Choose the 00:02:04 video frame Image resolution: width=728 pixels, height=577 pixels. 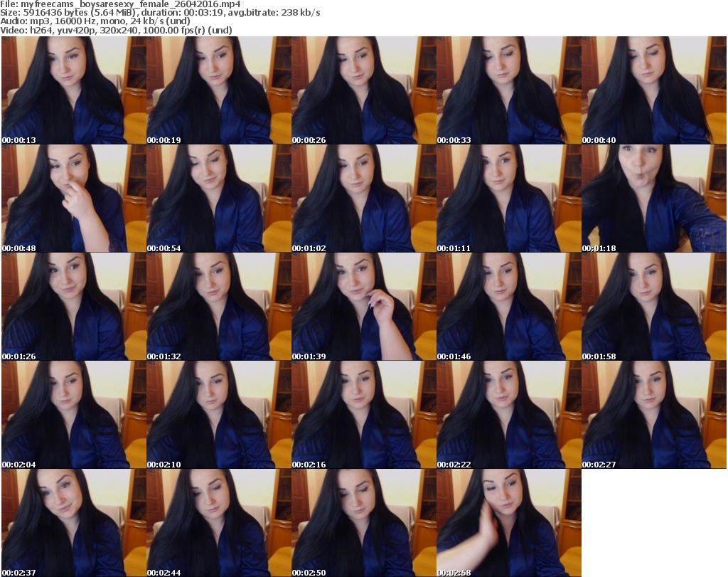[x=74, y=415]
